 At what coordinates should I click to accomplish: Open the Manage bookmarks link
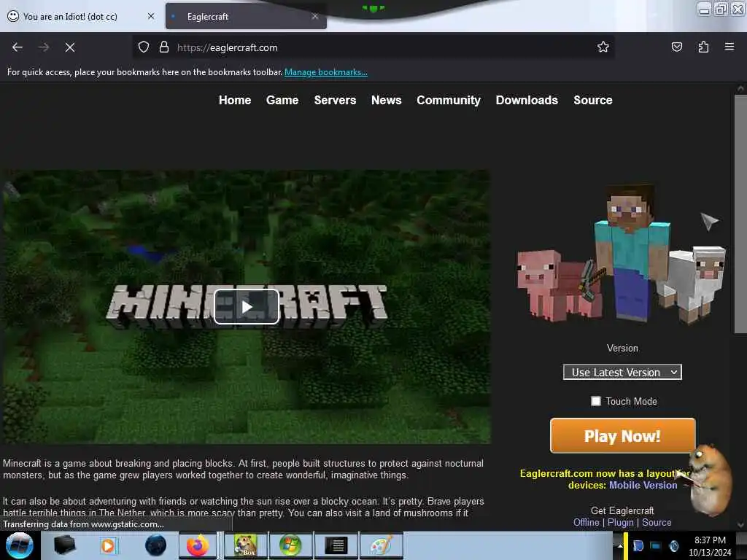[326, 72]
